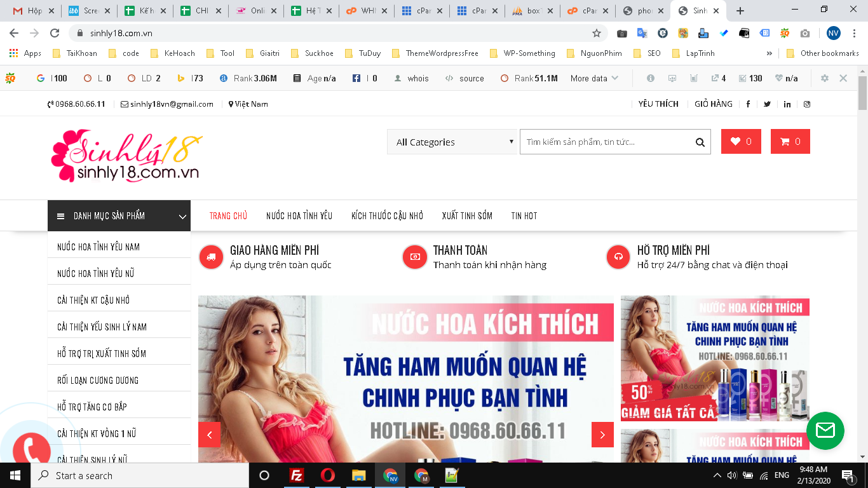
Task: Open File Explorer in taskbar
Action: point(359,475)
